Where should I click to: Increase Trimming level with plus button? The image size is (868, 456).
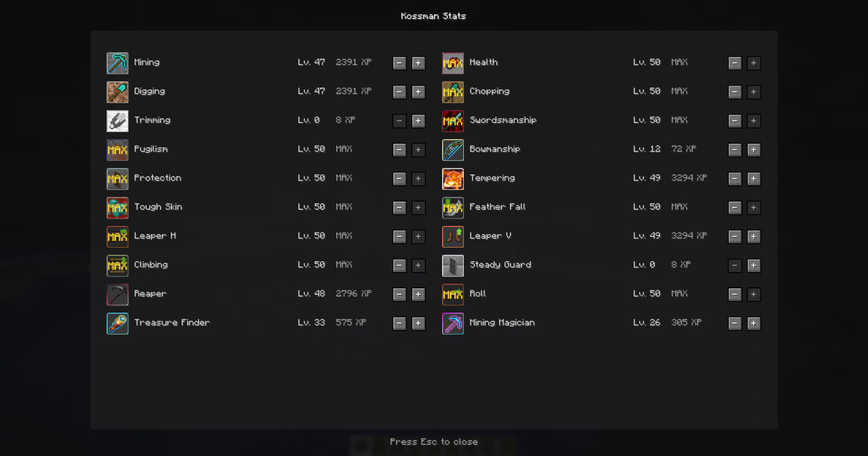click(418, 121)
